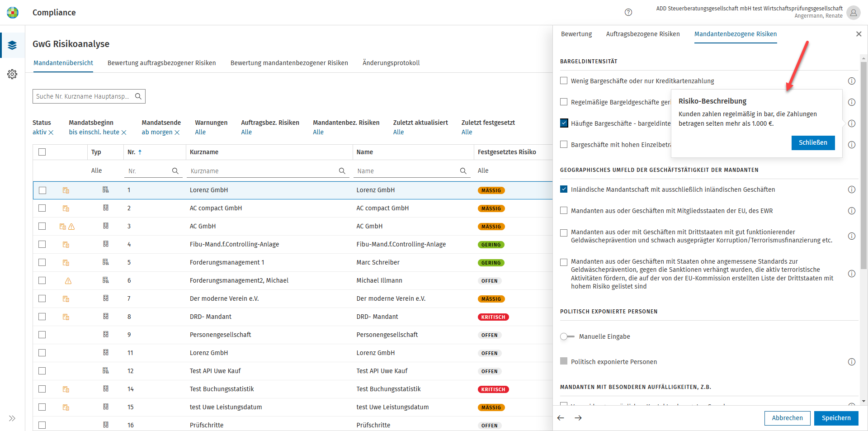868x431 pixels.
Task: Select all rows with header checkbox
Action: (42, 152)
